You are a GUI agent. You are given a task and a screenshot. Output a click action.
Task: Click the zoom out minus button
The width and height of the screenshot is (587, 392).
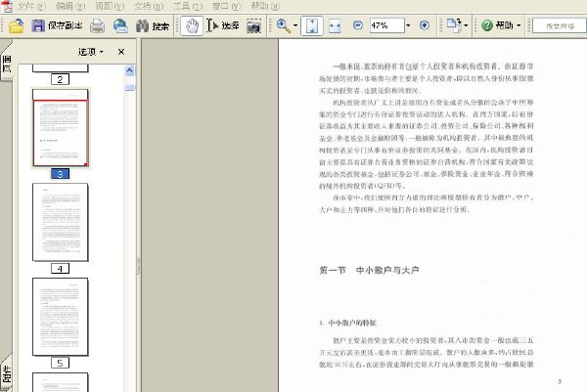[x=358, y=25]
